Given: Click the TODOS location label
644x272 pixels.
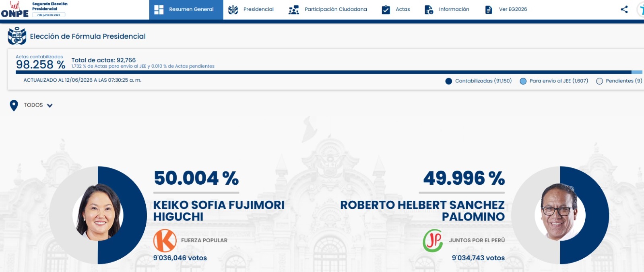Looking at the screenshot, I should point(33,105).
